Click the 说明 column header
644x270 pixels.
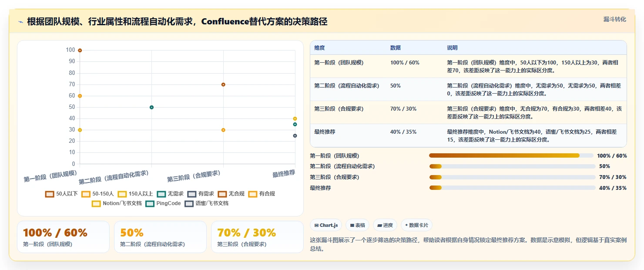click(452, 48)
